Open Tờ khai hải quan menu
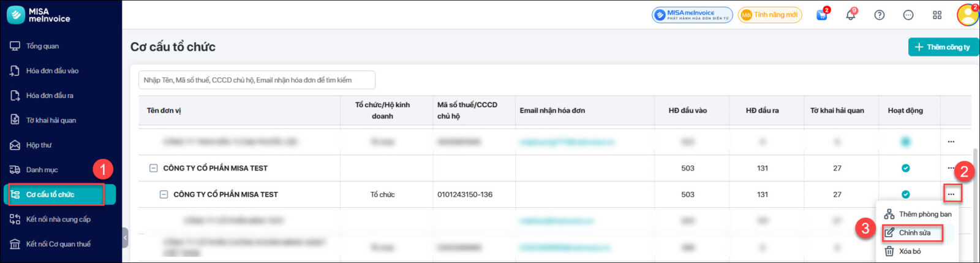 [x=51, y=120]
